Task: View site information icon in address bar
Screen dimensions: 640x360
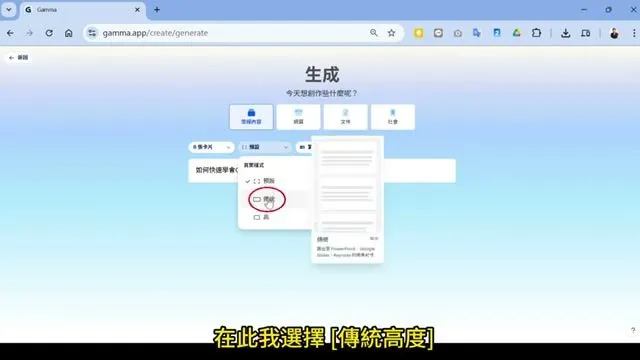Action: (92, 33)
